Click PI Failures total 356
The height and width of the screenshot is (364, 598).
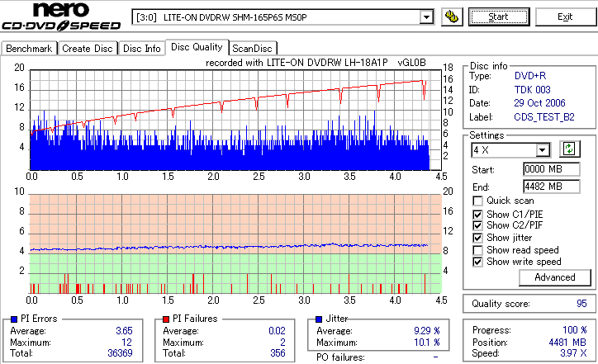click(278, 353)
